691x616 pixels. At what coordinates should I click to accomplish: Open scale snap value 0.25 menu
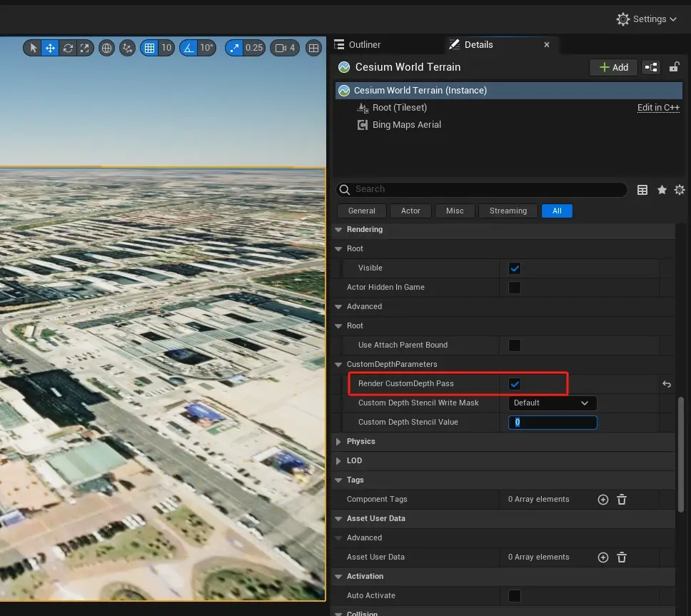(254, 48)
